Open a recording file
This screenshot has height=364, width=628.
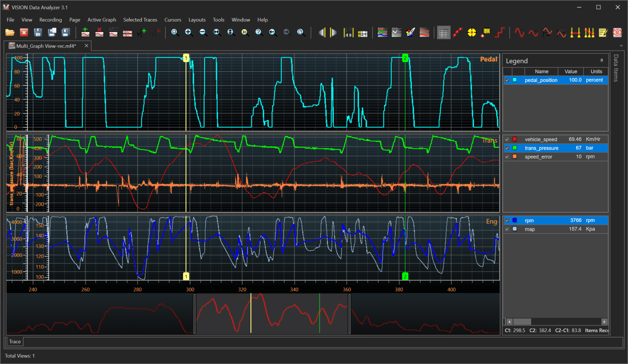10,33
